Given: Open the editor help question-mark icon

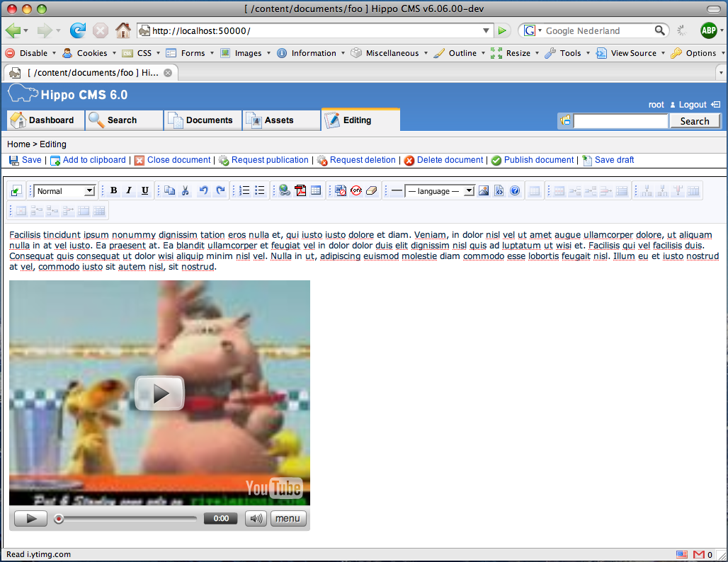Looking at the screenshot, I should (515, 190).
